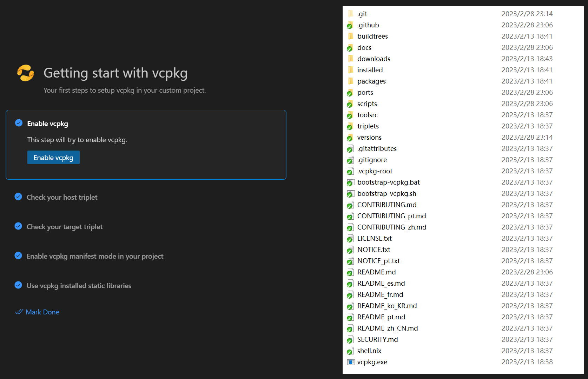Select the triplets folder icon

pyautogui.click(x=350, y=126)
